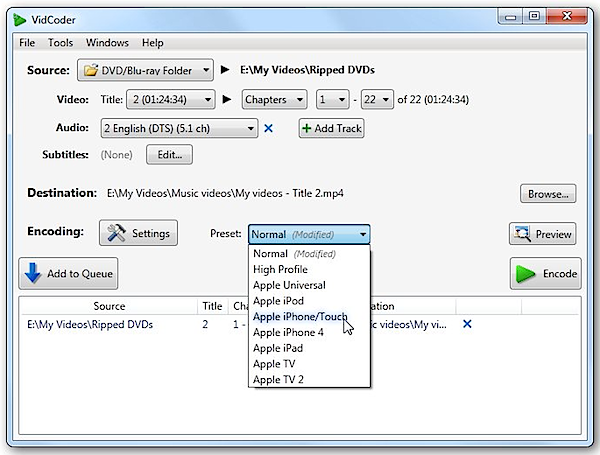Close the VidCoder window
The image size is (600, 455).
567,16
